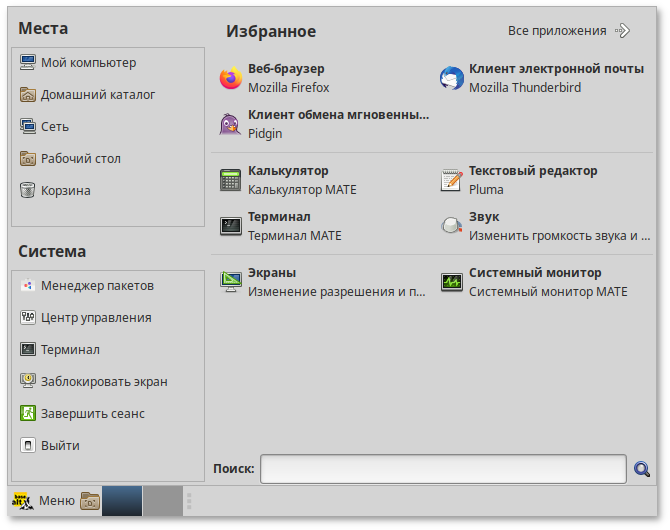Select Сеть in places list
This screenshot has width=670, height=530.
coord(55,127)
